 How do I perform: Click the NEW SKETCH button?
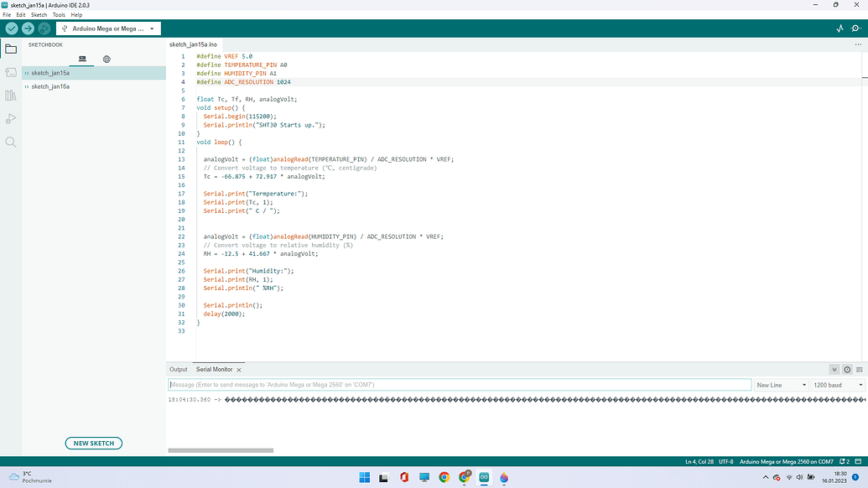pos(93,443)
